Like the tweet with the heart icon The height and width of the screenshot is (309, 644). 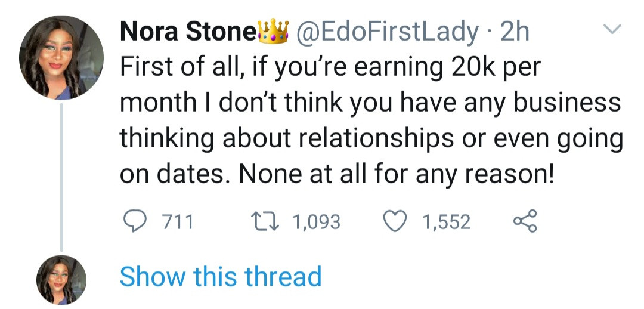point(395,223)
